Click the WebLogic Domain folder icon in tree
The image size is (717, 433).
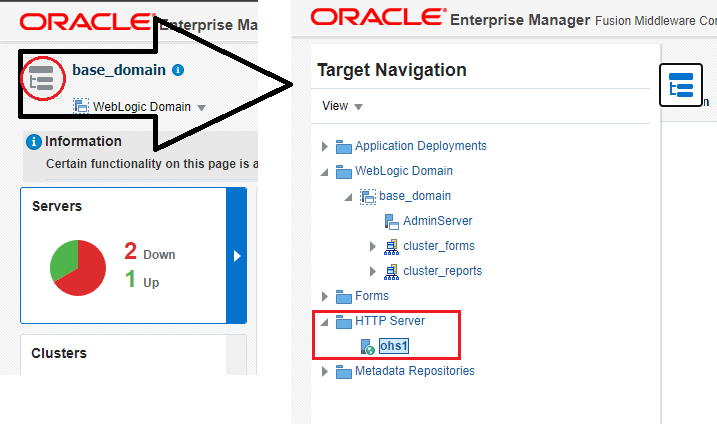tap(343, 171)
